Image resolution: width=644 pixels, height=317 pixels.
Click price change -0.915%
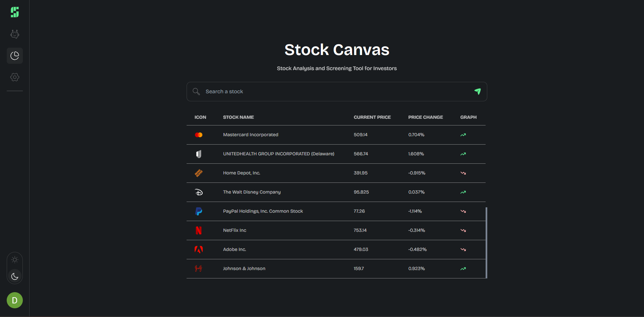pyautogui.click(x=417, y=173)
